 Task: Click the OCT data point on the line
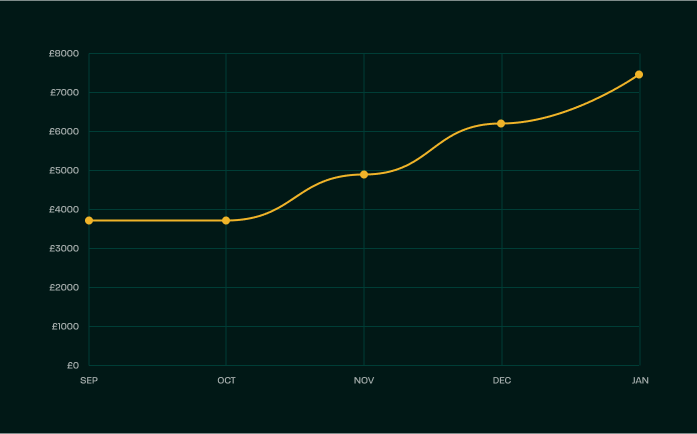(x=226, y=221)
